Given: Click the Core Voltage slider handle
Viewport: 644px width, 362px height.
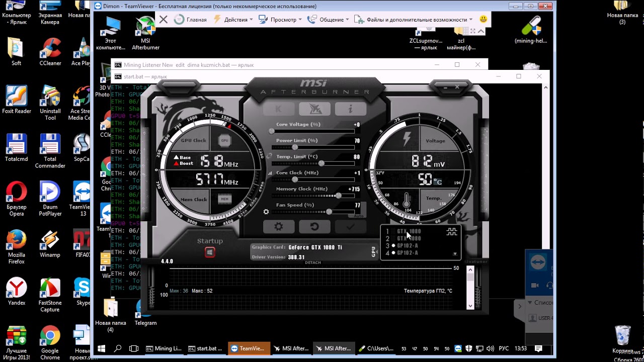Looking at the screenshot, I should 272,131.
